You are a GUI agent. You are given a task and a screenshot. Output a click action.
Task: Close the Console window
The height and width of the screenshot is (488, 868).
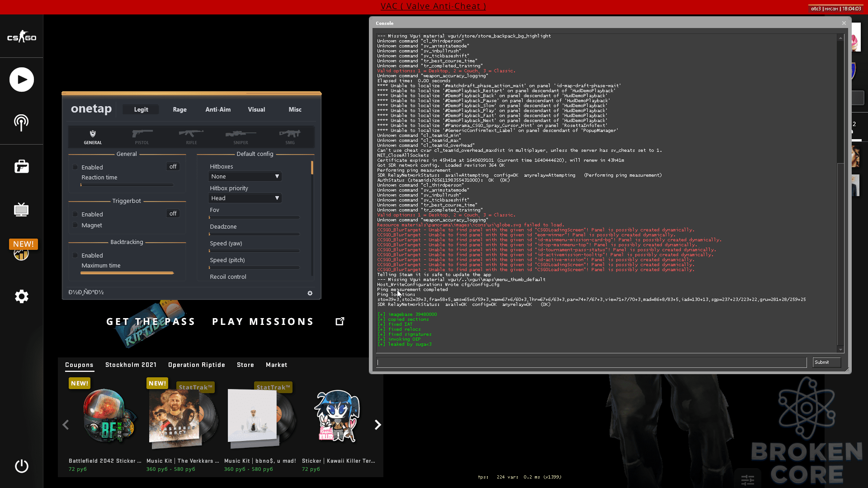[x=844, y=23]
